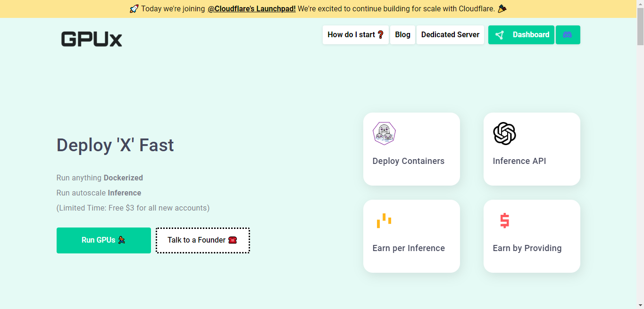Screen dimensions: 644x309
Task: Select the Inference API card title
Action: (519, 161)
